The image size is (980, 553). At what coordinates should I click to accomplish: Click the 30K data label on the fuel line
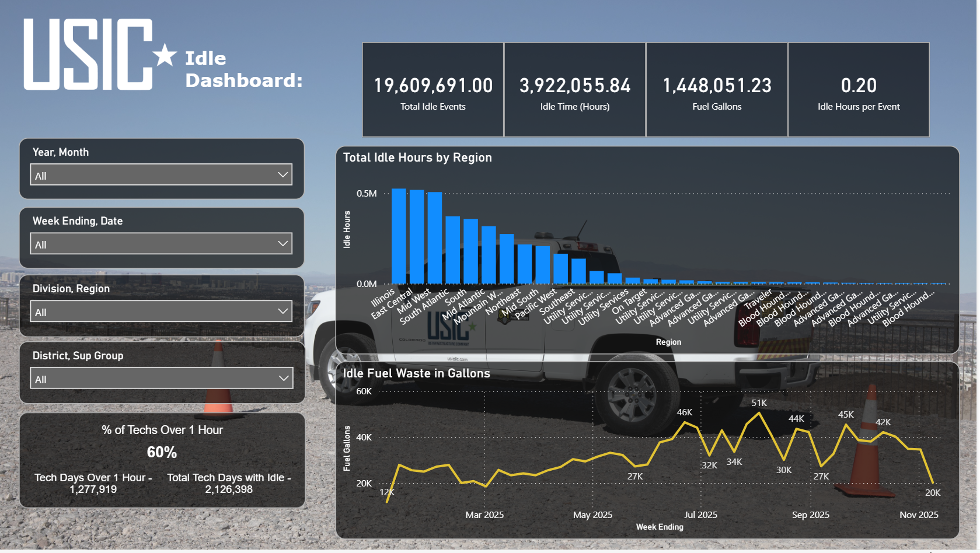coord(784,470)
